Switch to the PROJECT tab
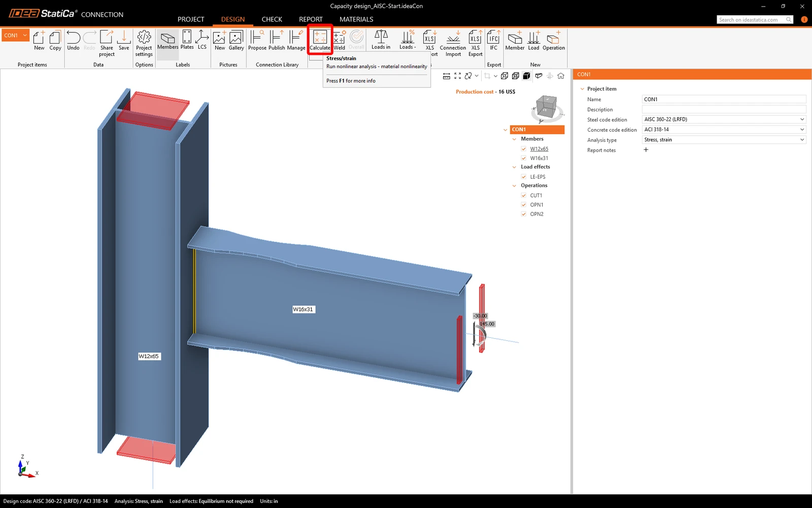 (x=191, y=19)
